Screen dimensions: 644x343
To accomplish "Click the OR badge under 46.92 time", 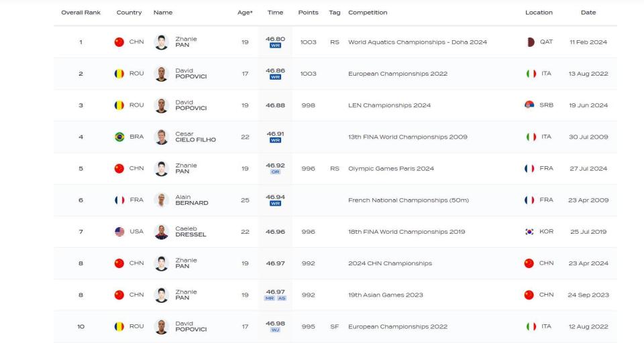I will coord(275,172).
